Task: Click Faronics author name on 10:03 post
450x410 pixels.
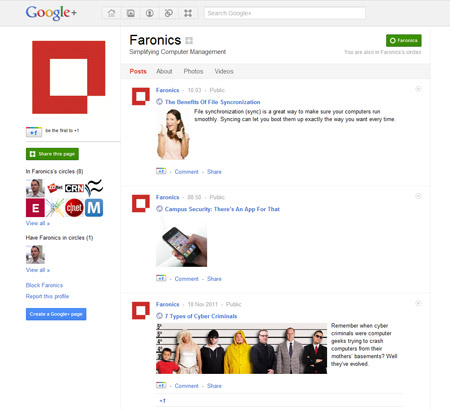Action: pos(167,90)
